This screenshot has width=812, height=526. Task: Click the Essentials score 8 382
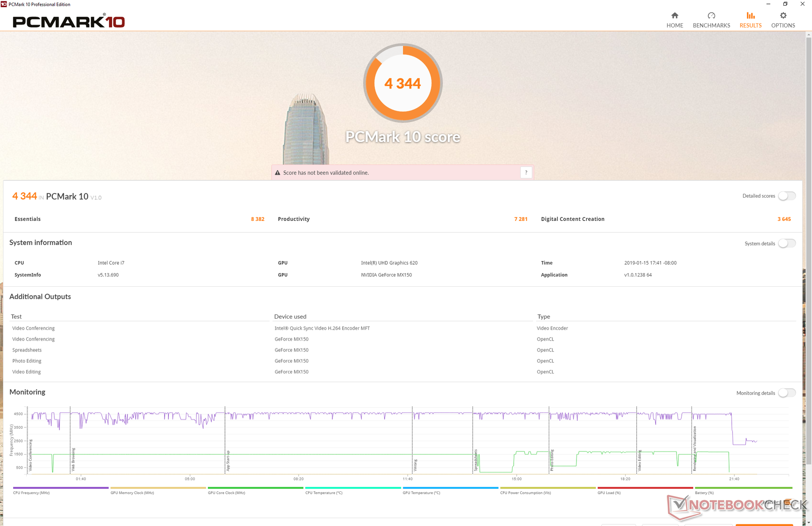click(x=258, y=219)
